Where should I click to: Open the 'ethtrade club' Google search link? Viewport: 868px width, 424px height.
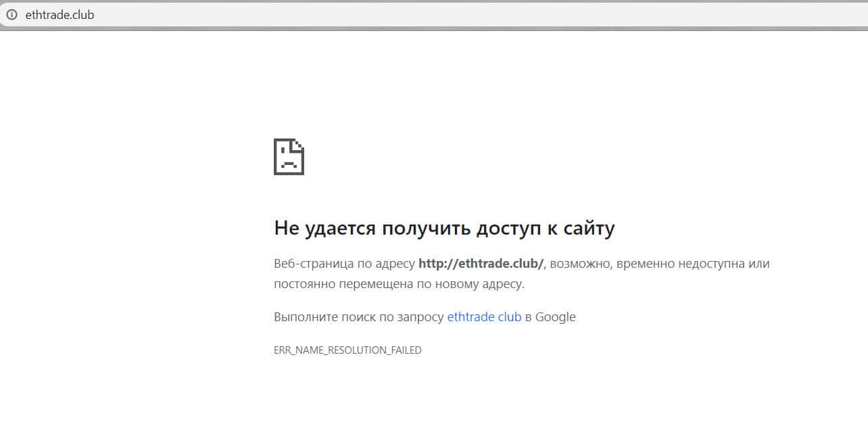pyautogui.click(x=484, y=316)
